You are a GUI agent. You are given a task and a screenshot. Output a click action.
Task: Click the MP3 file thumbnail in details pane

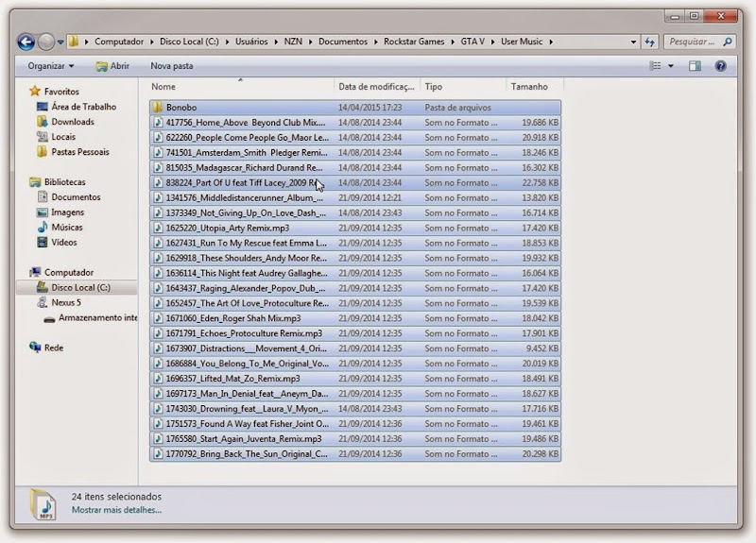[x=43, y=505]
